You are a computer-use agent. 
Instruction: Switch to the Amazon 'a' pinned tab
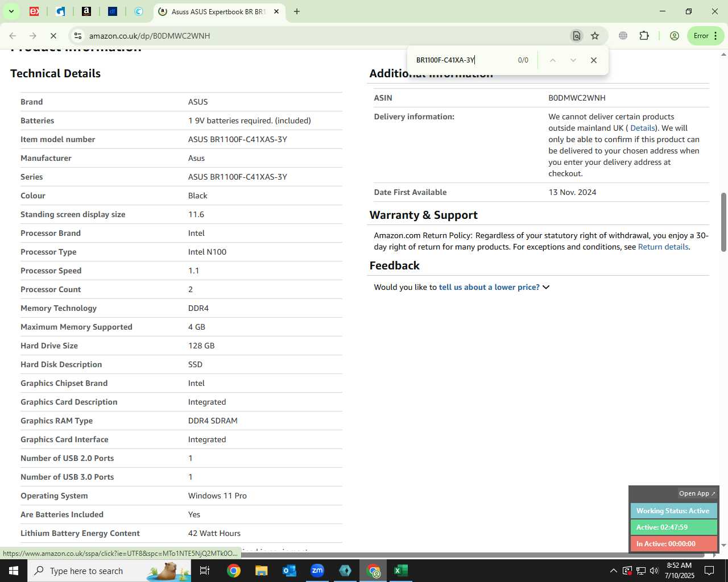tap(86, 11)
